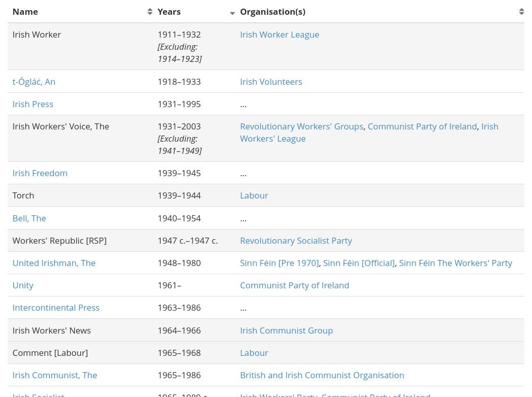Select the Workers' Republic [RSP] cell
The height and width of the screenshot is (397, 532).
tap(80, 241)
